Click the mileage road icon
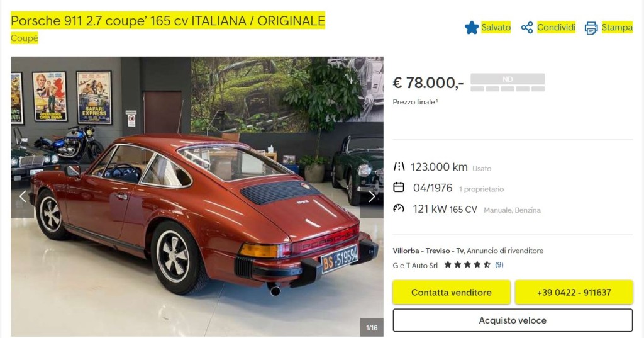The height and width of the screenshot is (338, 644). click(399, 167)
